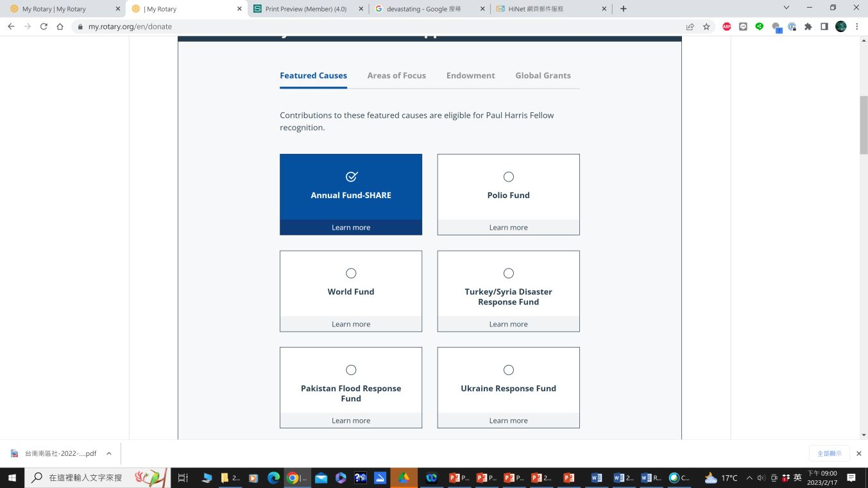Switch to the HiNet mail browser tab
Image resolution: width=868 pixels, height=488 pixels.
(552, 9)
